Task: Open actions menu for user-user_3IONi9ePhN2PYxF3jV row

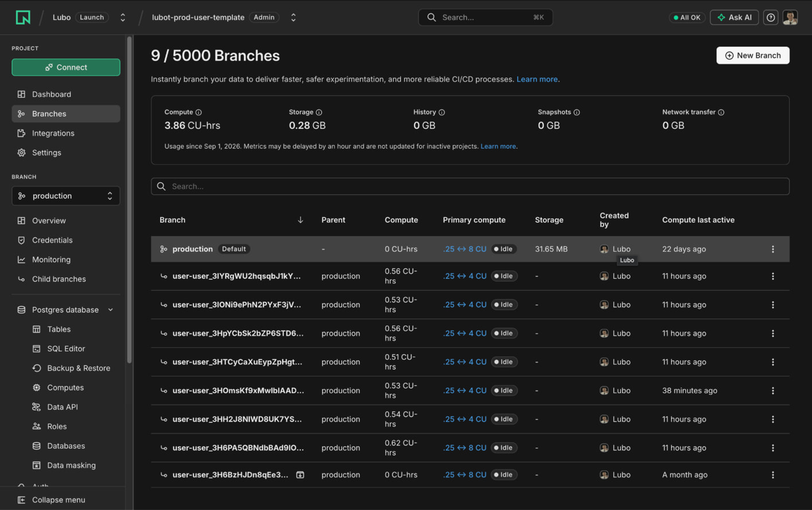Action: pyautogui.click(x=772, y=305)
